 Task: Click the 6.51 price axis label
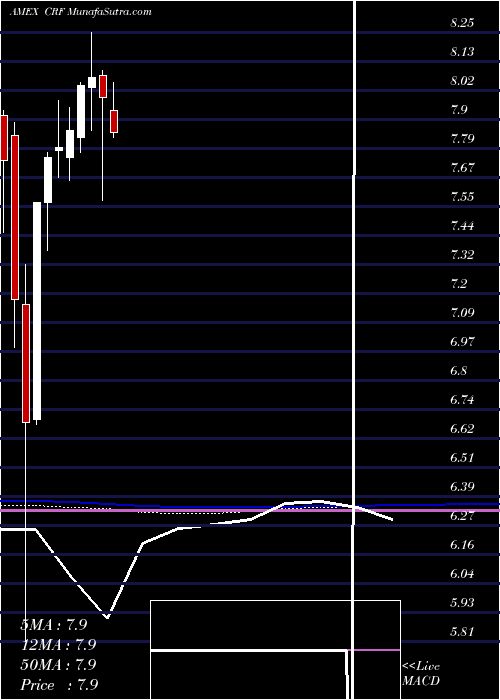462,458
